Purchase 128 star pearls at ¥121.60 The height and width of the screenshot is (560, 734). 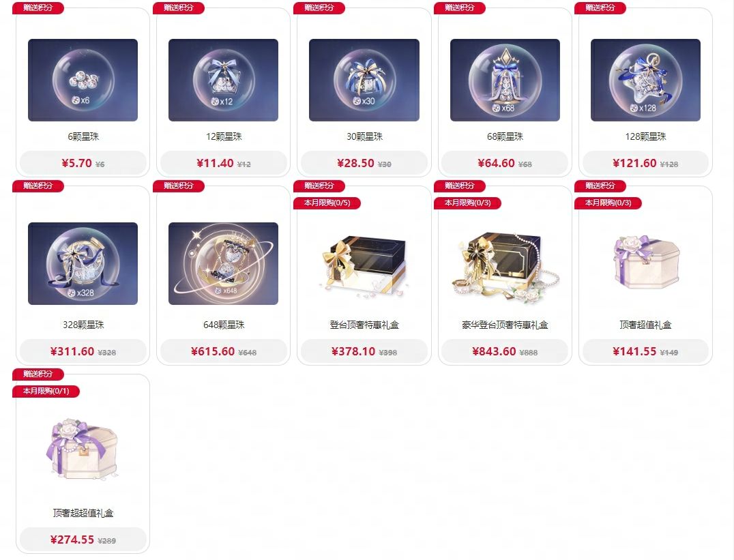(645, 163)
